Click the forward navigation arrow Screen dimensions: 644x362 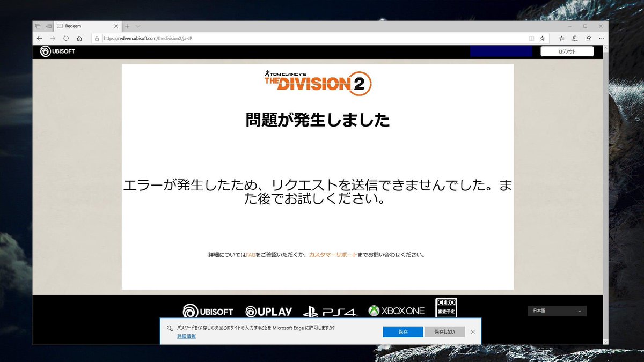coord(53,39)
